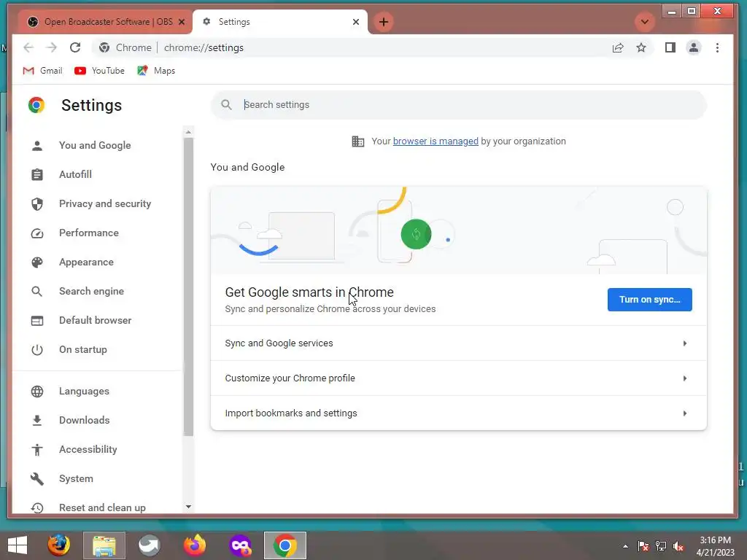This screenshot has height=560, width=747.
Task: Click the tab search dropdown arrow
Action: click(645, 22)
